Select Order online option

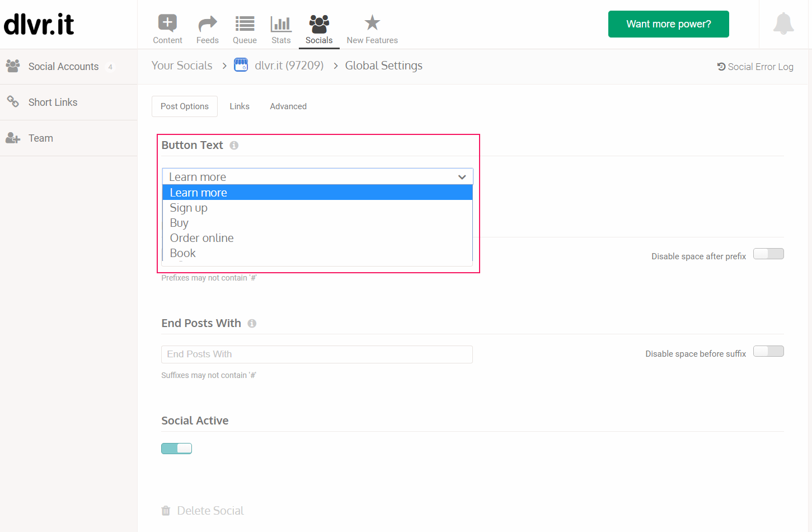[x=317, y=238]
